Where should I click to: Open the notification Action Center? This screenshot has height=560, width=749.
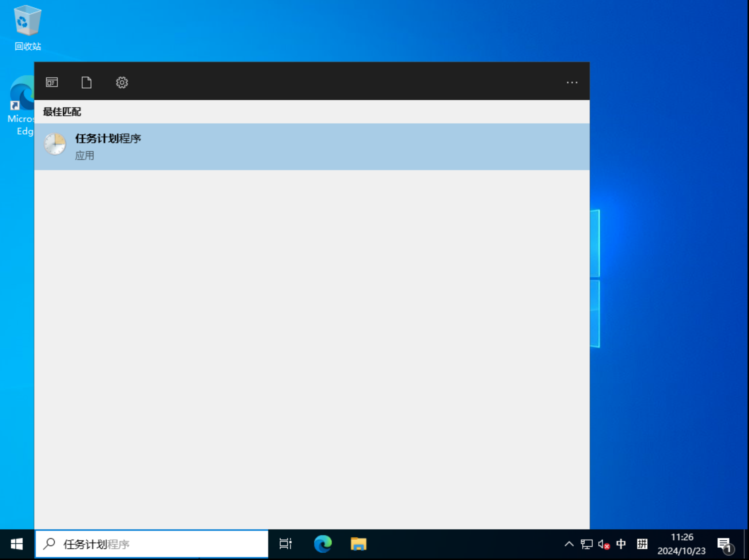(x=725, y=544)
